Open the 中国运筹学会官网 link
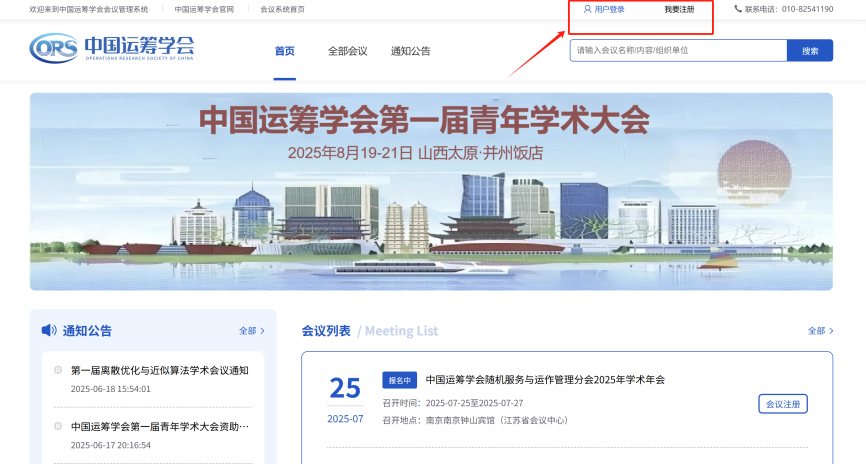The height and width of the screenshot is (464, 866). point(204,9)
